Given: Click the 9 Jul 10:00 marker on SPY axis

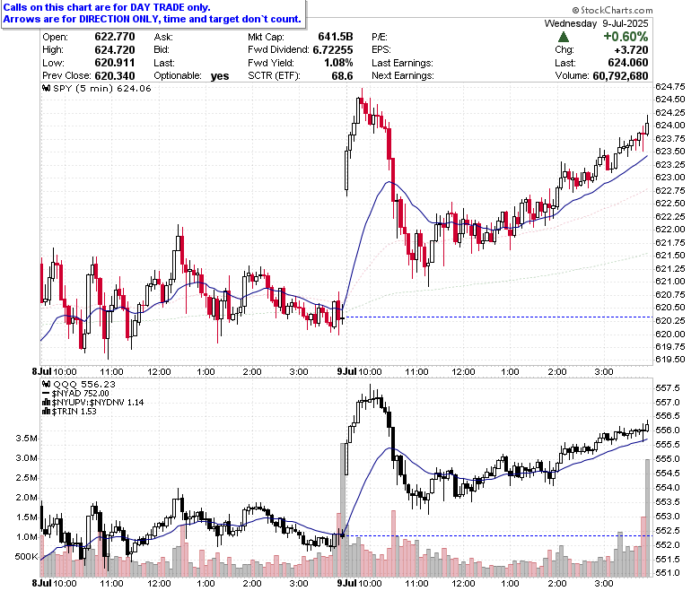Looking at the screenshot, I should 359,371.
